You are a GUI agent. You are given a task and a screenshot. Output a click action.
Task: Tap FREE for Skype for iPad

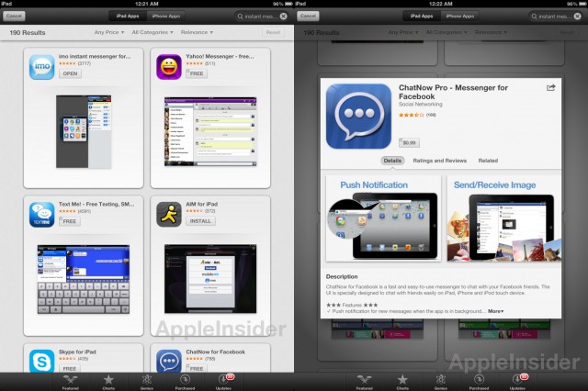coord(70,369)
